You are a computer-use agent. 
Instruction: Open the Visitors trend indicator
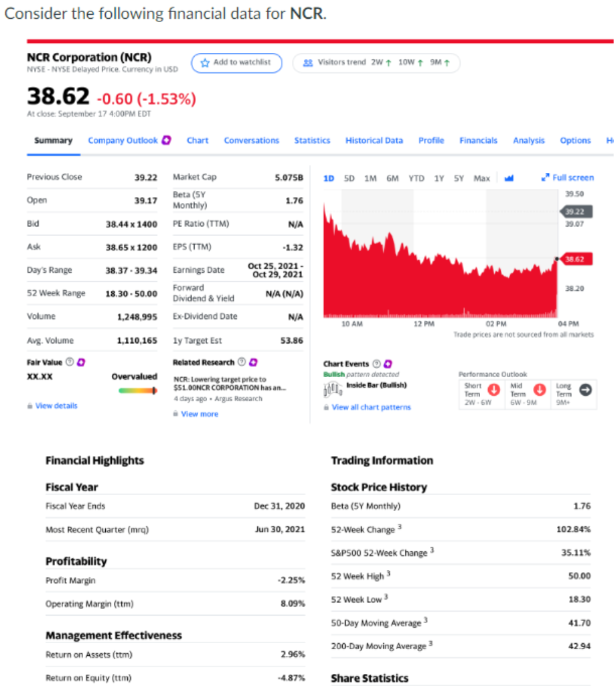tap(375, 62)
